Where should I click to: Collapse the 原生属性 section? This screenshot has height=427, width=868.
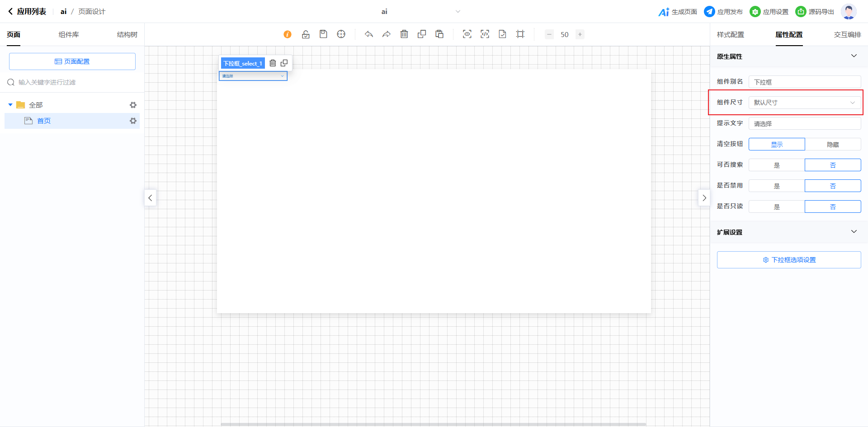click(854, 56)
